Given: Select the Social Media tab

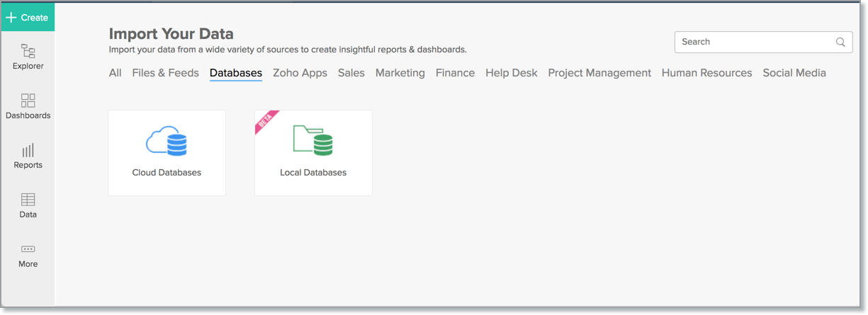Looking at the screenshot, I should tap(794, 73).
